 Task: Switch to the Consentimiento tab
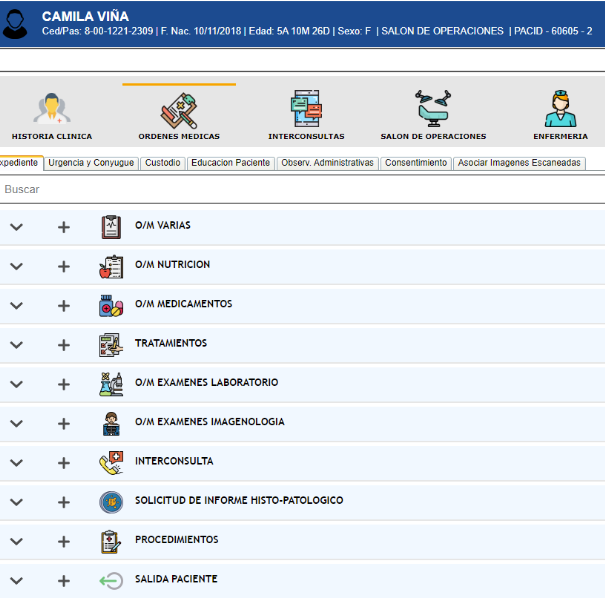pos(416,163)
